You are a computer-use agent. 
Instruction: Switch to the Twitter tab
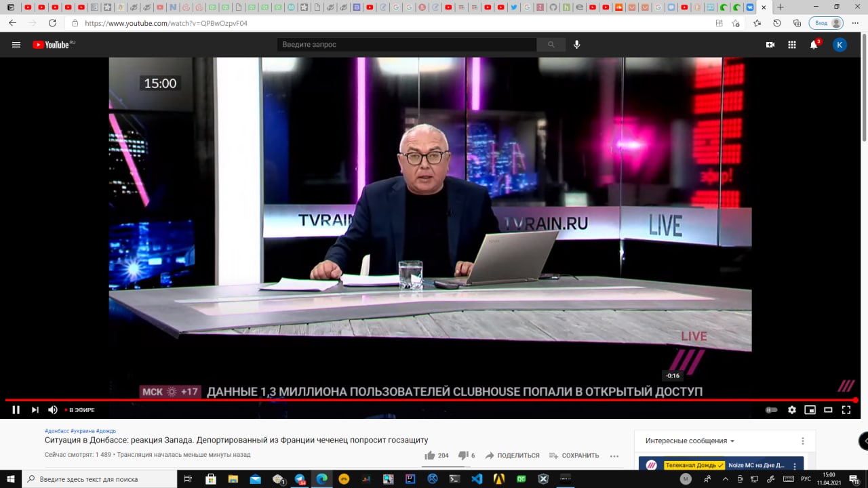tap(514, 7)
